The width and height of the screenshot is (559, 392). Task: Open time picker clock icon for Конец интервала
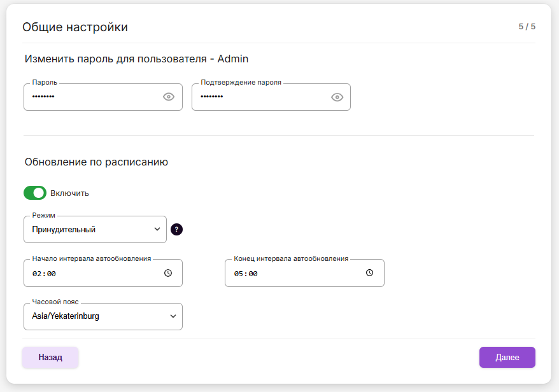coord(369,273)
